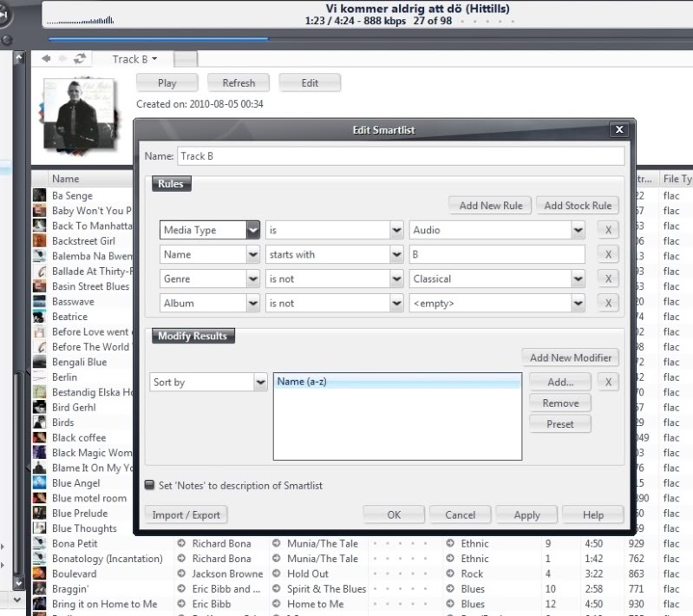Rate the now playing song via stars
This screenshot has height=616, width=693.
(487, 21)
